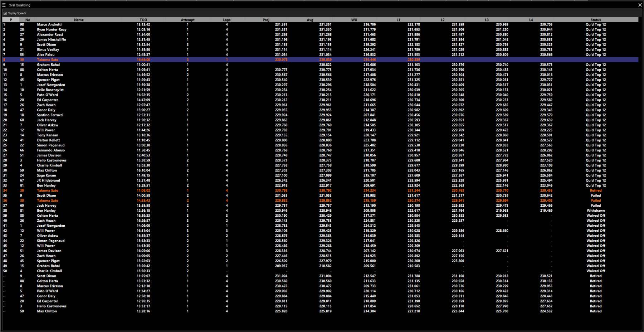The height and width of the screenshot is (332, 644).
Task: Click the L1 column header
Action: pyautogui.click(x=398, y=20)
